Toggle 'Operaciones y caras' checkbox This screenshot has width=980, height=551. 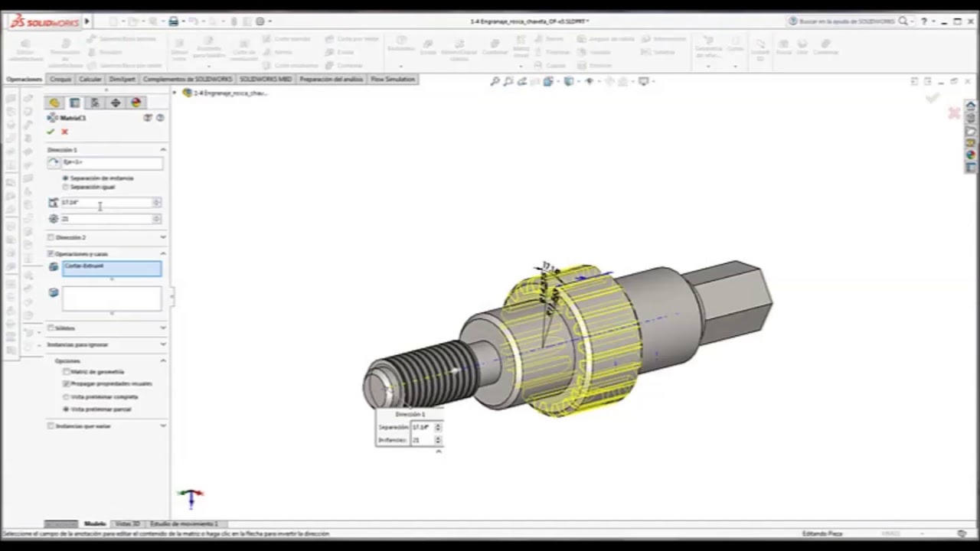pyautogui.click(x=51, y=253)
